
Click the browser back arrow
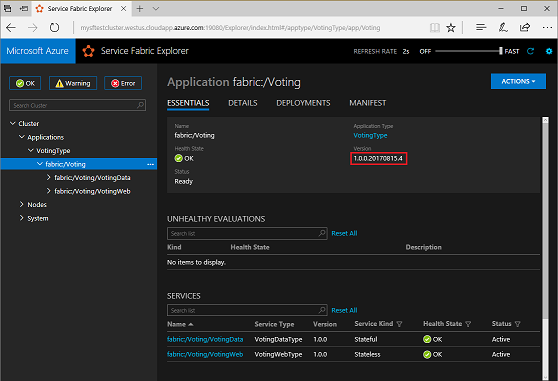click(11, 28)
